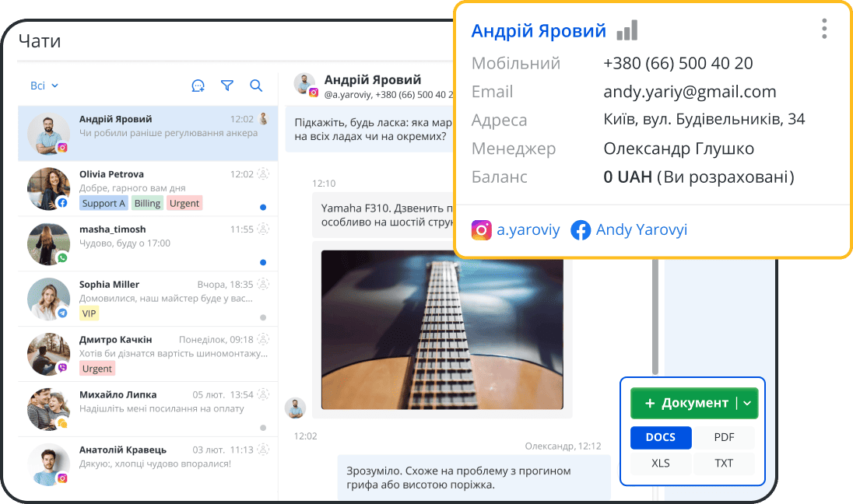
Task: Open the Andy Yarovyi Facebook profile link
Action: (629, 230)
